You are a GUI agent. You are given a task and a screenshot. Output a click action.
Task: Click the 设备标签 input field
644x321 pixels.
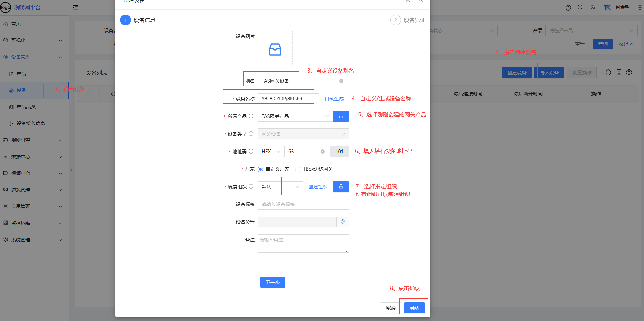click(303, 204)
